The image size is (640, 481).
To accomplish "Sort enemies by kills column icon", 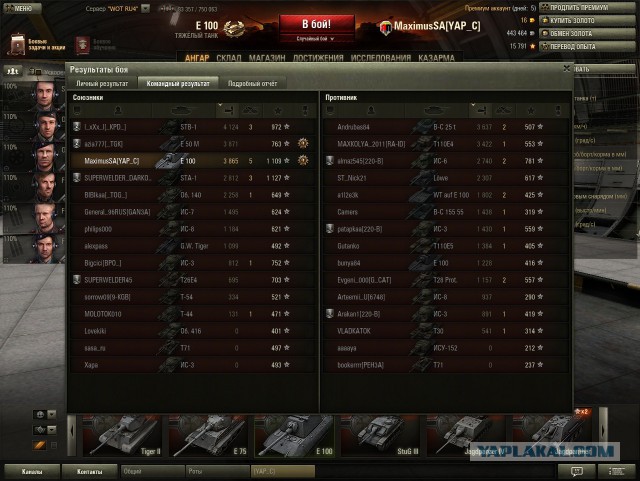I will point(504,110).
